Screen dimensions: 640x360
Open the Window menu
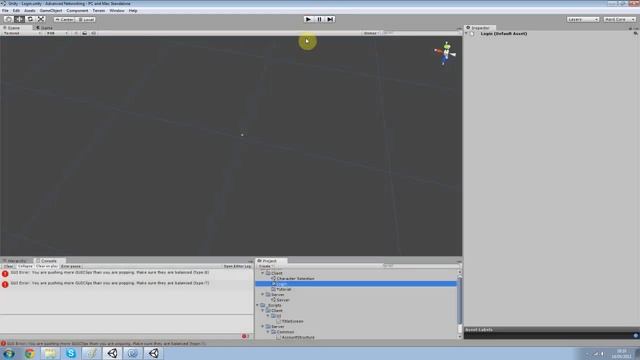point(117,11)
